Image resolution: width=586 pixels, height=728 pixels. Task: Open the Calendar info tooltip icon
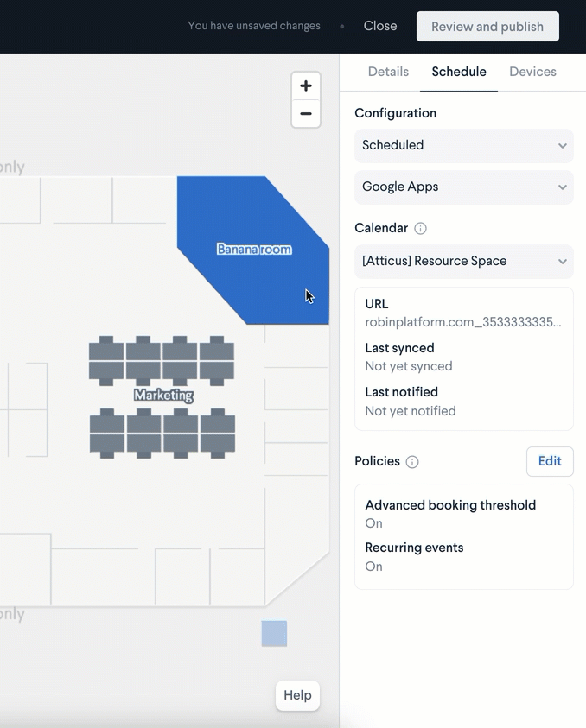(420, 228)
